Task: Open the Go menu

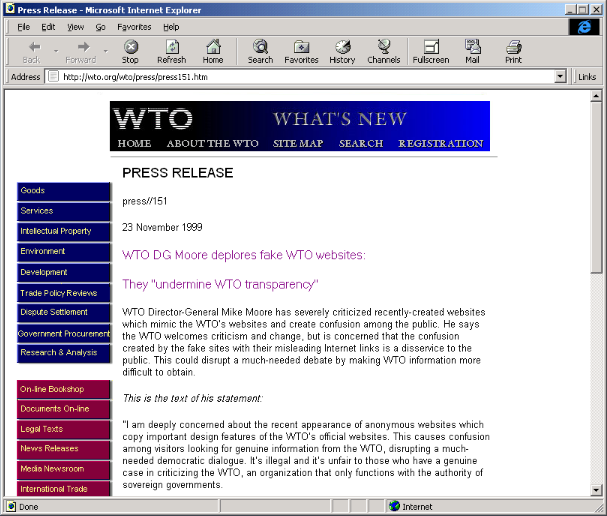Action: coord(100,27)
